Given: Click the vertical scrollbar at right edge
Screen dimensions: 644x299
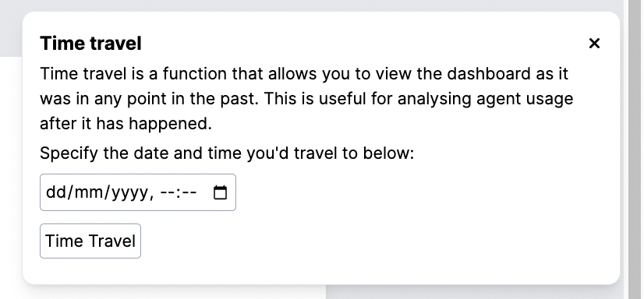Looking at the screenshot, I should (x=635, y=149).
